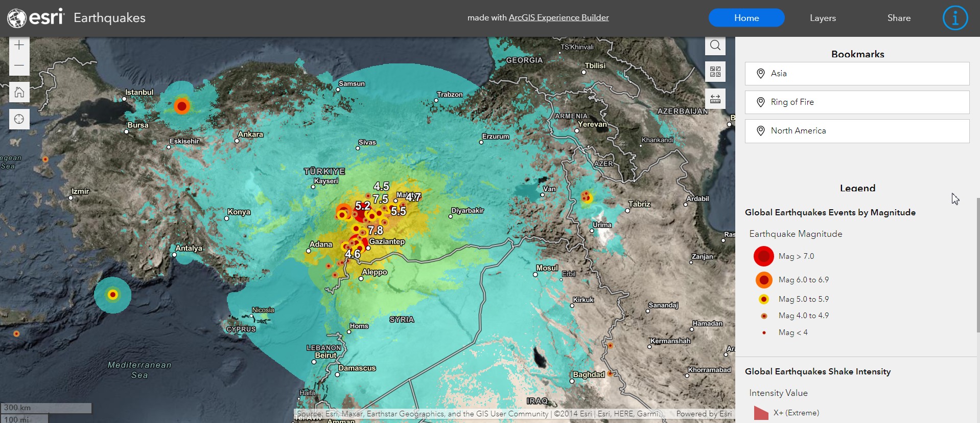Click the Global Earthquakes Events by Magnitude heading

(x=830, y=213)
